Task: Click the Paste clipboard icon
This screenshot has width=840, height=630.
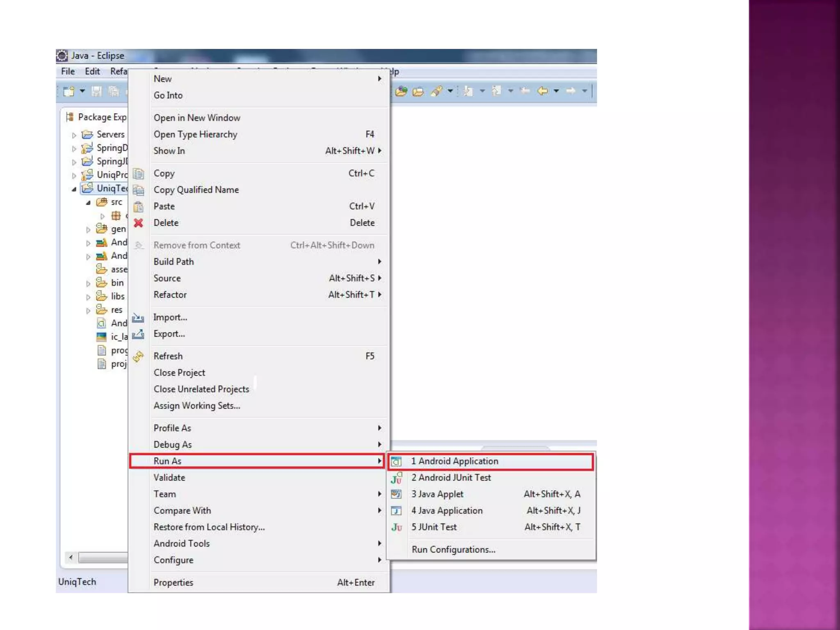Action: click(139, 207)
